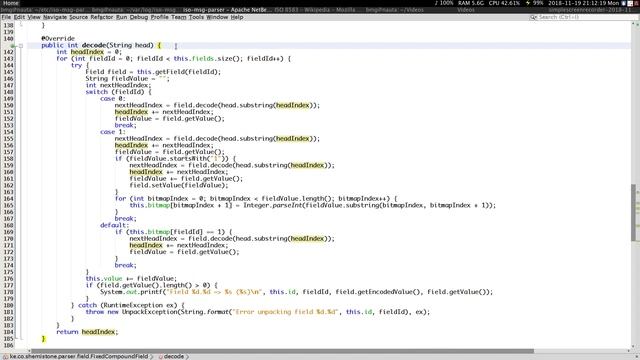Screen dimensions: 640x360
Task: Open the View menu
Action: [34, 17]
